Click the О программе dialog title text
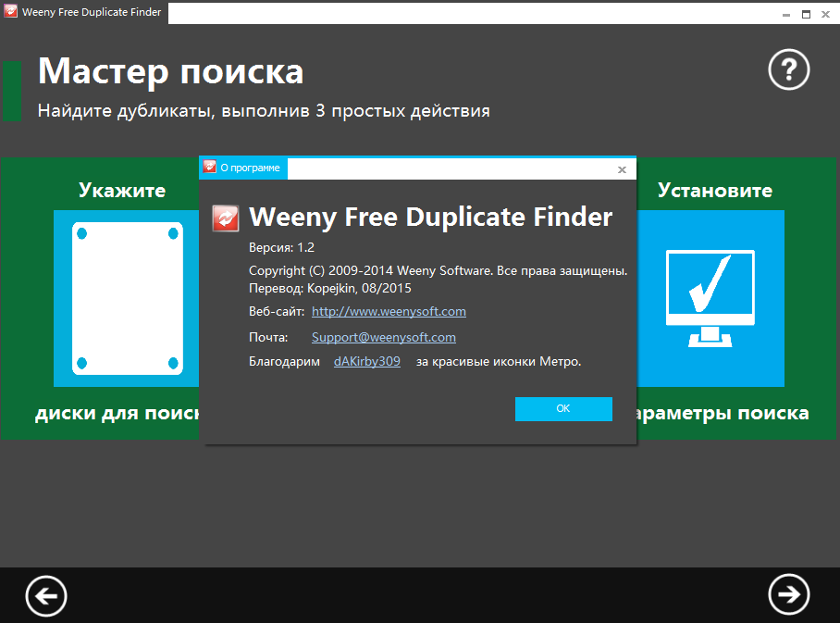The height and width of the screenshot is (623, 840). [x=250, y=168]
